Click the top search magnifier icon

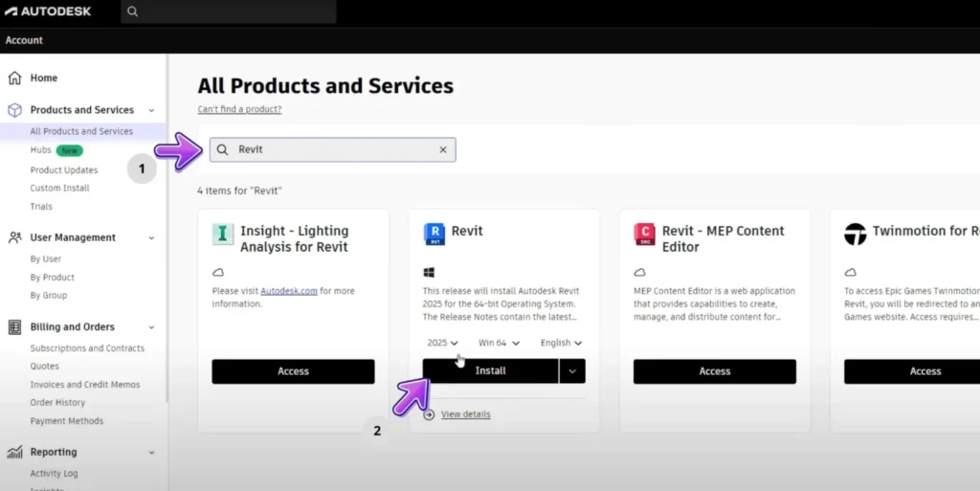click(x=132, y=11)
